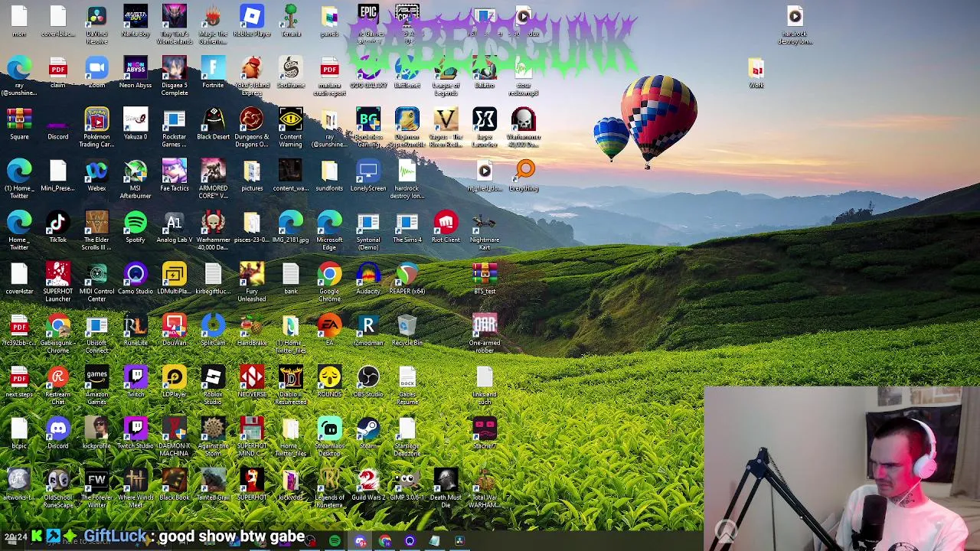The width and height of the screenshot is (980, 551).
Task: Select the Work file near the balloon
Action: point(756,73)
